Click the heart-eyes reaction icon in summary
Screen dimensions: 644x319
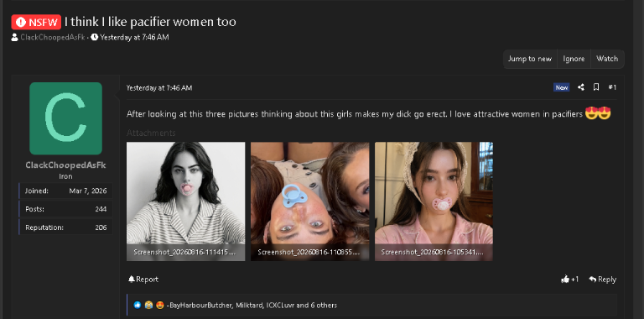coord(159,306)
